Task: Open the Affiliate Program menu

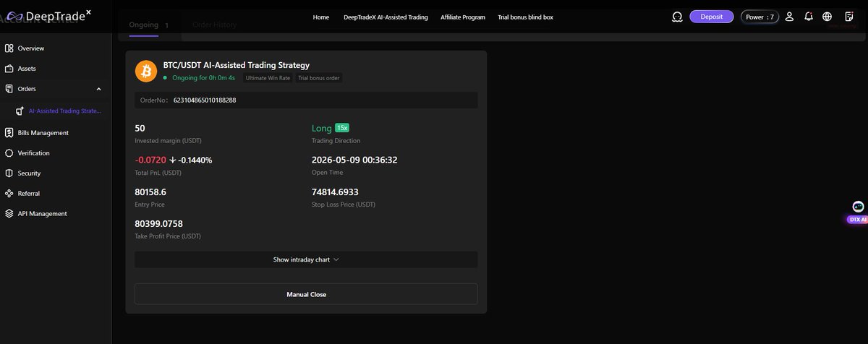Action: coord(463,17)
